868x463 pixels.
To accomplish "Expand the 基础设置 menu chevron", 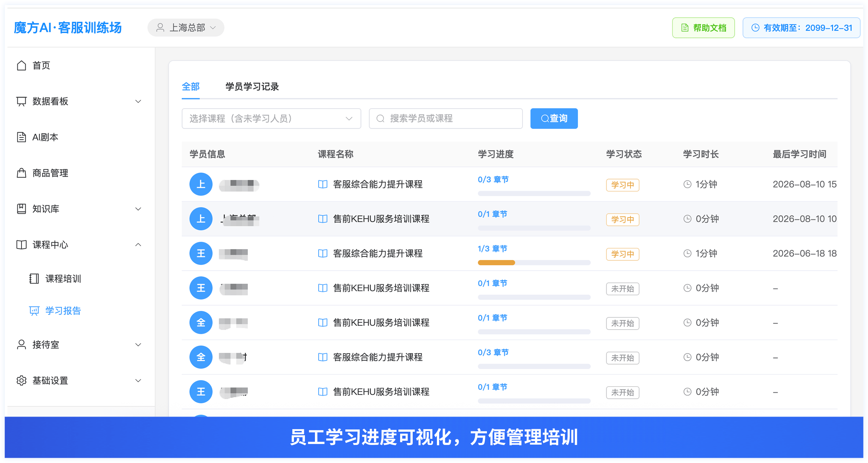I will 138,380.
